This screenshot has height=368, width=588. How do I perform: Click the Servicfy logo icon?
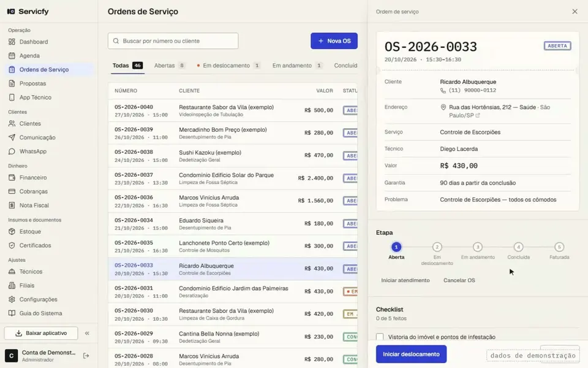11,11
